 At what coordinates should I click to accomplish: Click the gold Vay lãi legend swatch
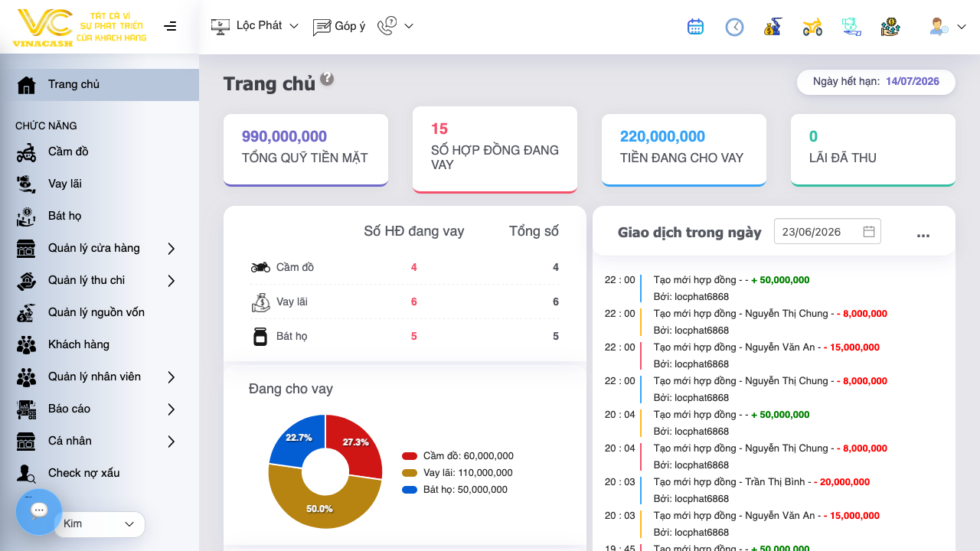point(410,473)
